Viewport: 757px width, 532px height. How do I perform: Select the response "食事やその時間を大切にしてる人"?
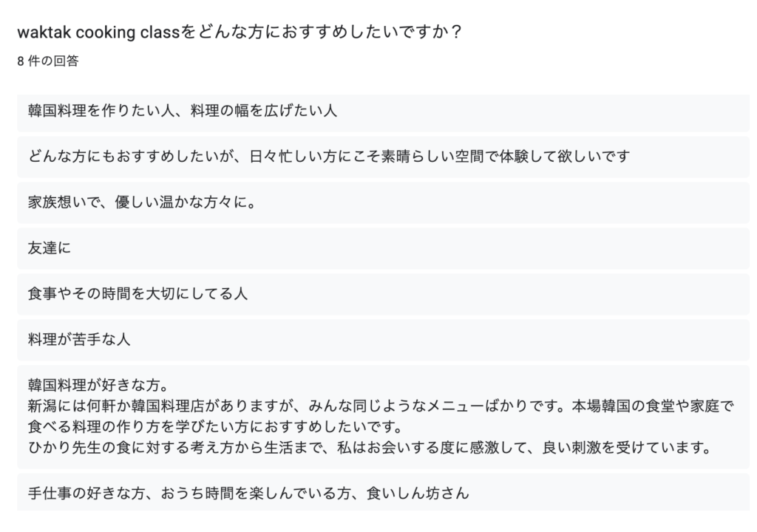click(384, 294)
